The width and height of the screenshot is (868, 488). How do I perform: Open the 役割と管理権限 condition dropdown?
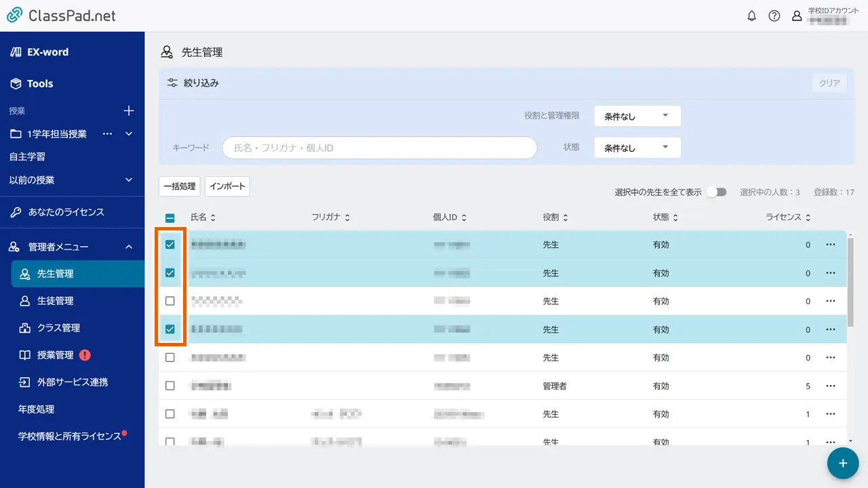(x=636, y=116)
